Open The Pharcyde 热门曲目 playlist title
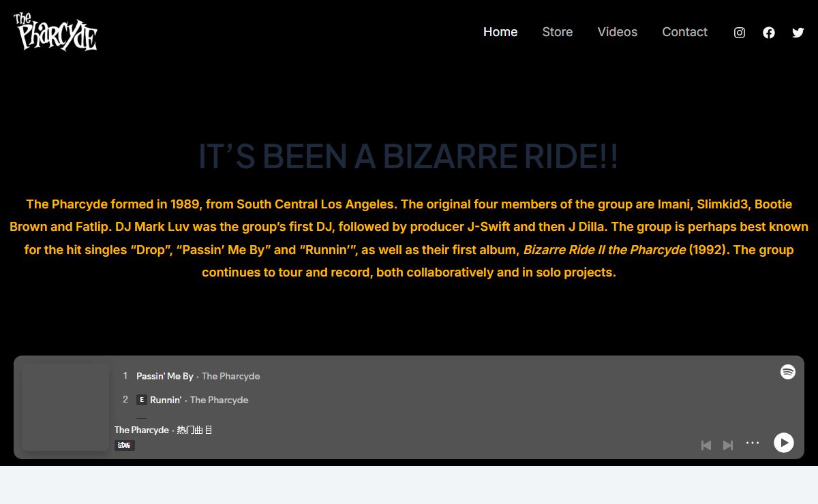818x504 pixels. [164, 430]
